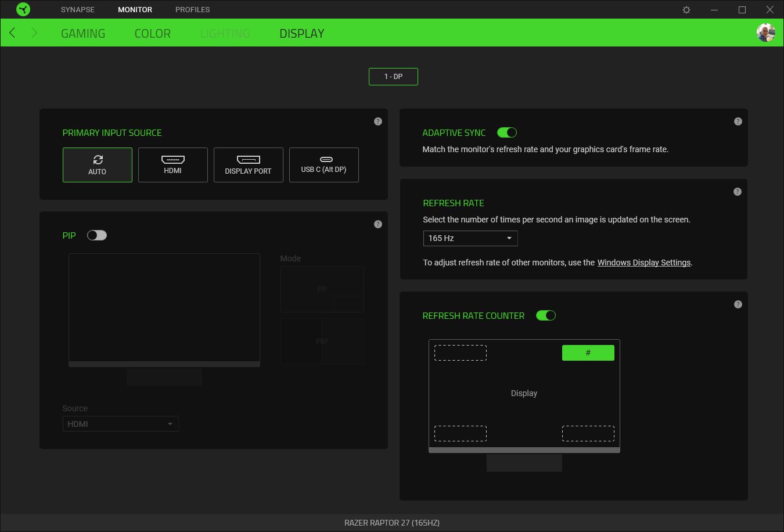
Task: Switch to the SYNAPSE tab
Action: 78,10
